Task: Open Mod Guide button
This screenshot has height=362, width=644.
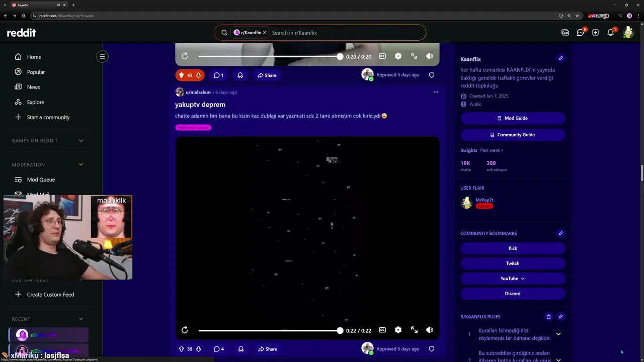Action: [x=513, y=118]
